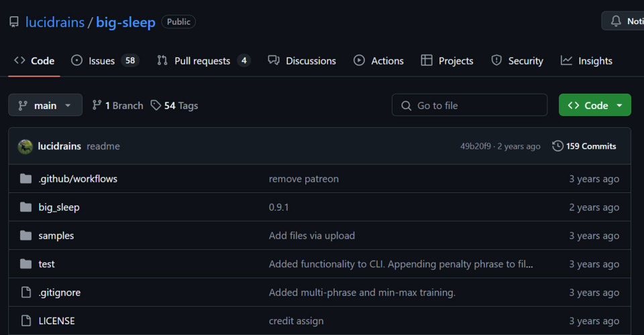Open the green Code dropdown button
This screenshot has height=335, width=644.
coord(594,105)
